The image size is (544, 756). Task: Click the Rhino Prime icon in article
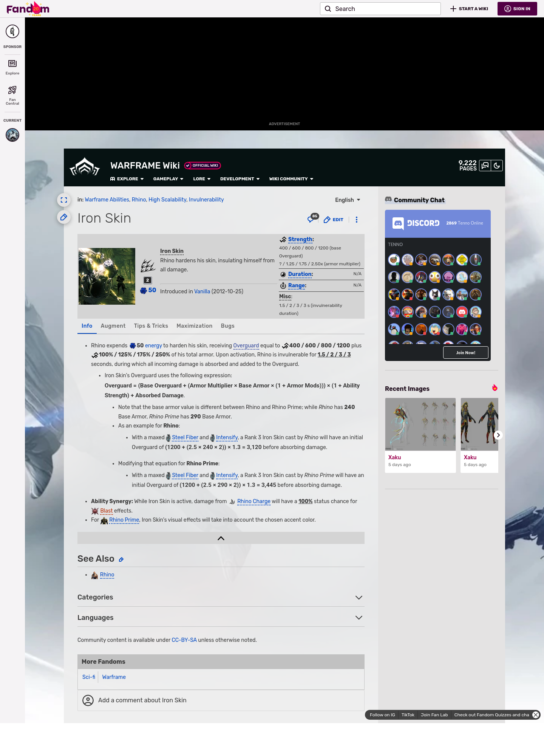(104, 521)
